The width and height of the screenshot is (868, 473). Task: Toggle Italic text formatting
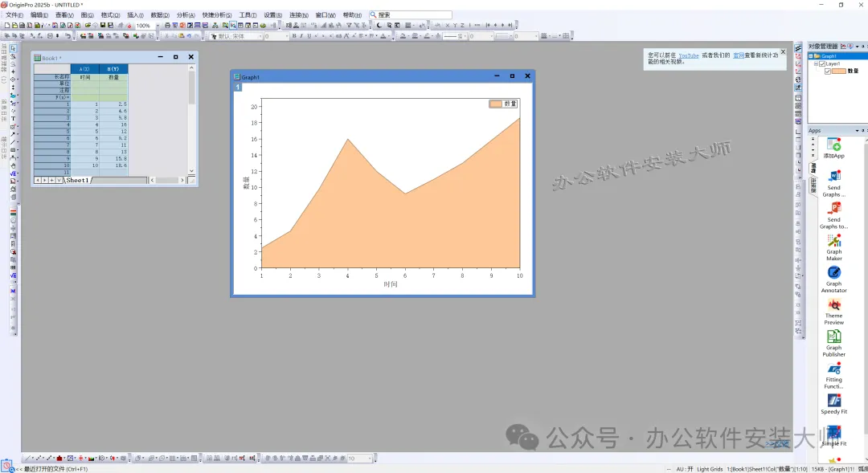pyautogui.click(x=301, y=36)
